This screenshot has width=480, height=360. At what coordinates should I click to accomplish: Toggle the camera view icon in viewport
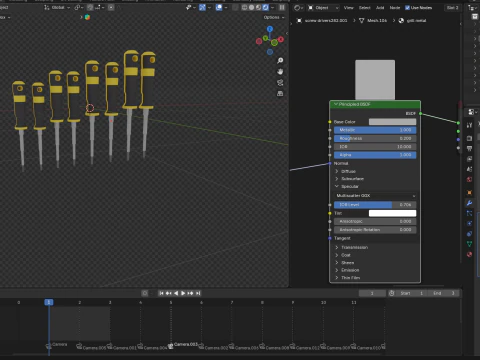click(x=280, y=82)
